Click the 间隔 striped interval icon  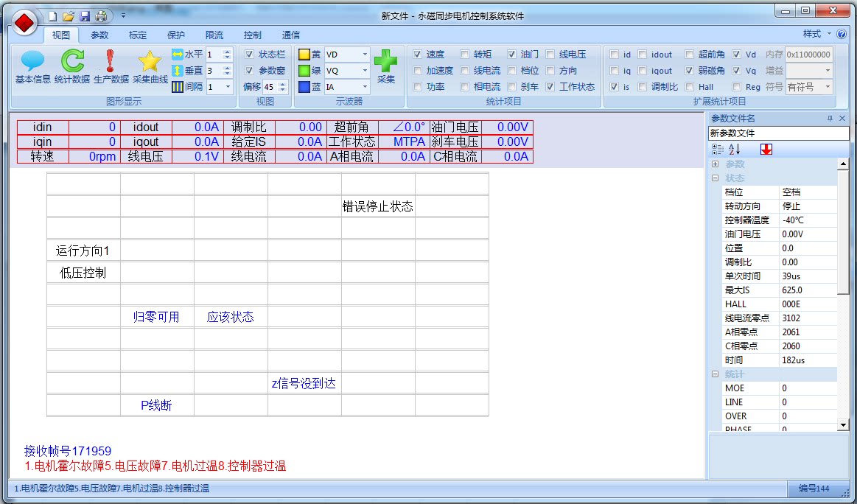tap(177, 86)
